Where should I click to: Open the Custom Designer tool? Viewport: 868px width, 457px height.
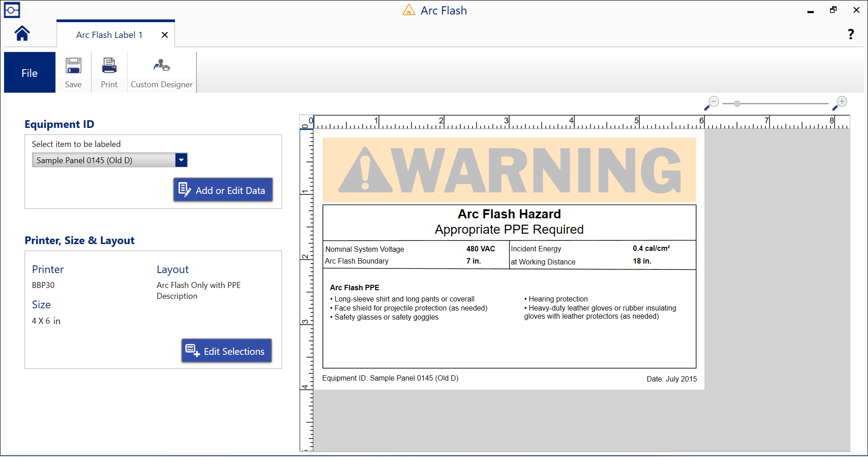(161, 72)
